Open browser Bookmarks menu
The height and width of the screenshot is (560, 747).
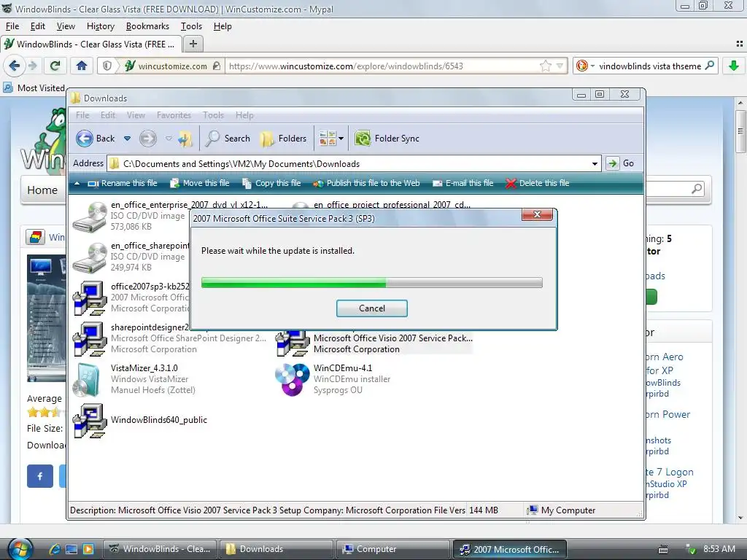[x=147, y=26]
